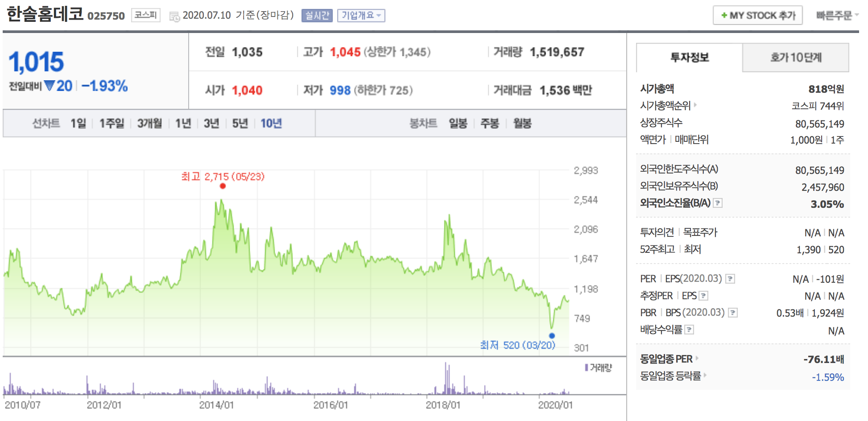This screenshot has height=421, width=868.
Task: Click the red 최고 2,715 chart marker
Action: click(223, 186)
